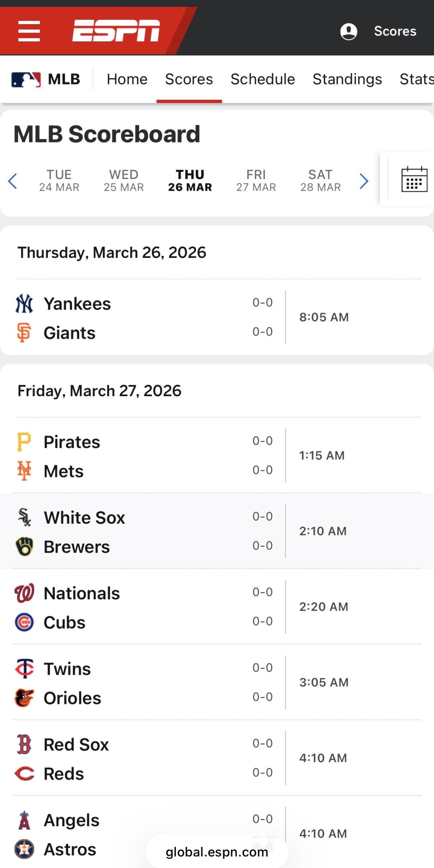Open the Pirates team link
434x868 pixels.
[72, 442]
